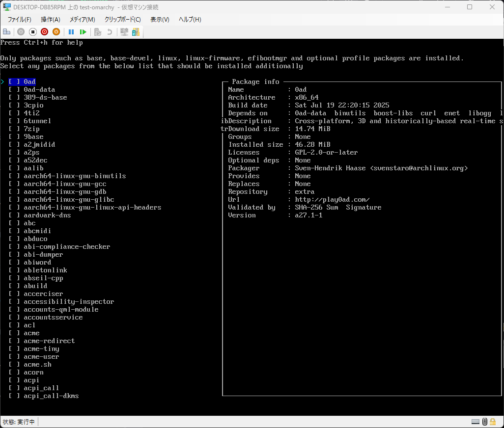Viewport: 504px width, 428px height.
Task: Select the 6tunnel list entry
Action: click(37, 121)
